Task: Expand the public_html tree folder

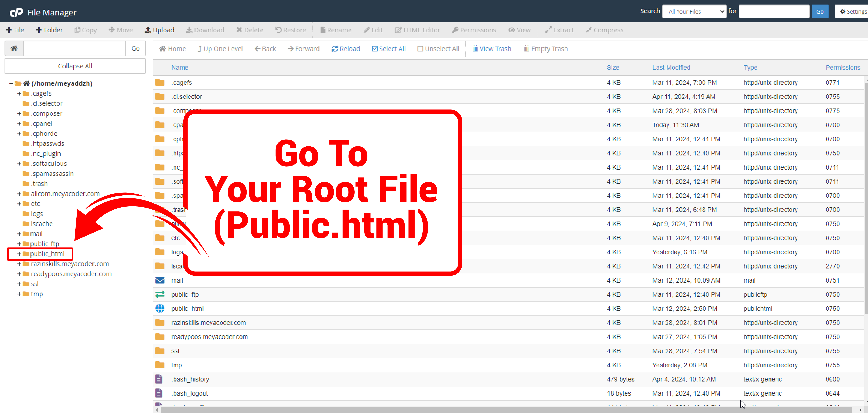Action: (19, 254)
